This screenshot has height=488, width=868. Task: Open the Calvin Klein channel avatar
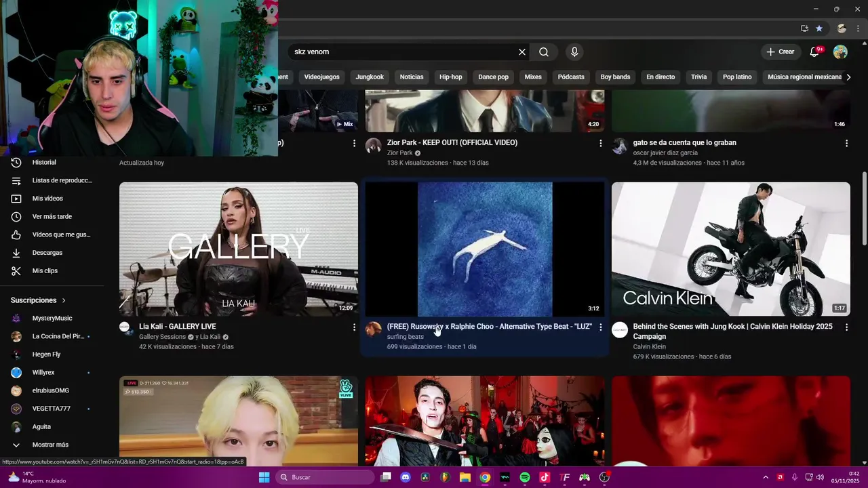(620, 330)
